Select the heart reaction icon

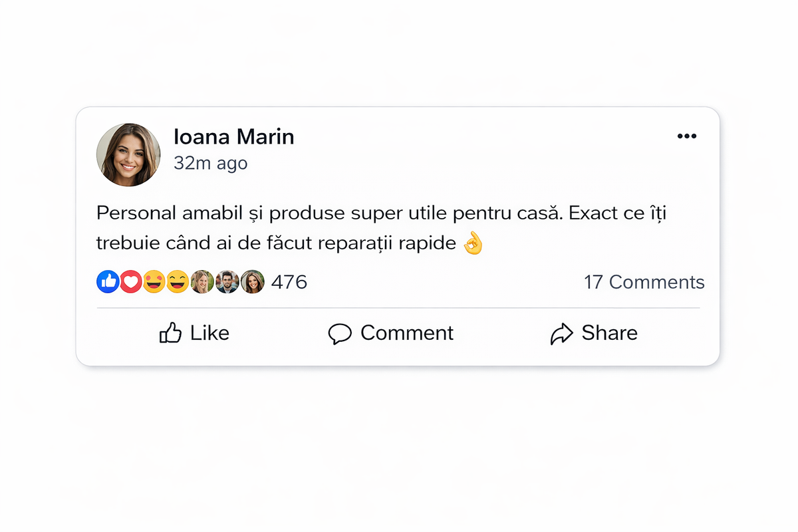[131, 282]
